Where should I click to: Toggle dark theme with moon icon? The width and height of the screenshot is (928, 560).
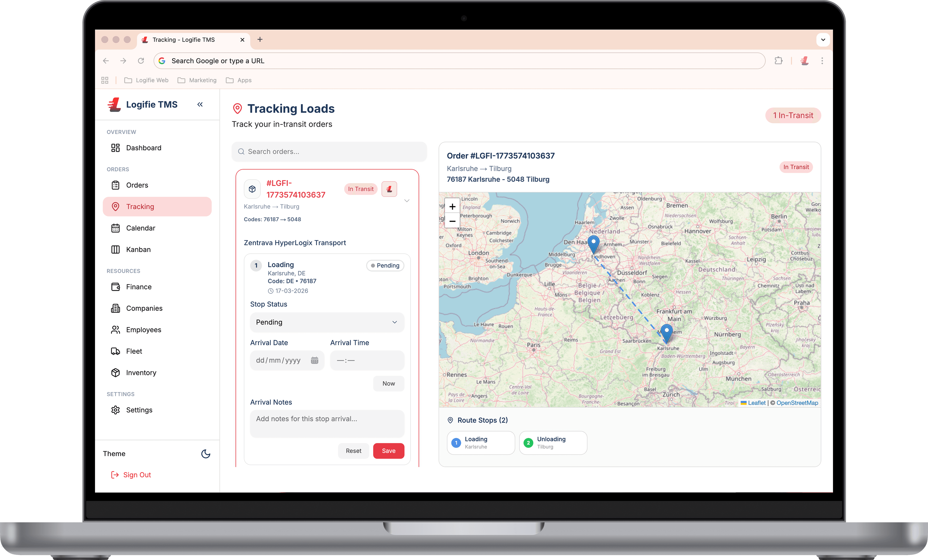tap(206, 454)
